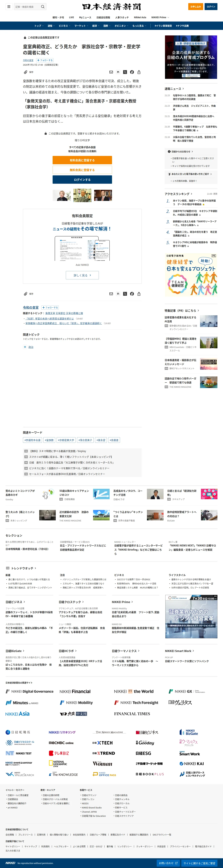The image size is (223, 868).
Task: Open the hamburger menu icon
Action: click(x=9, y=7)
